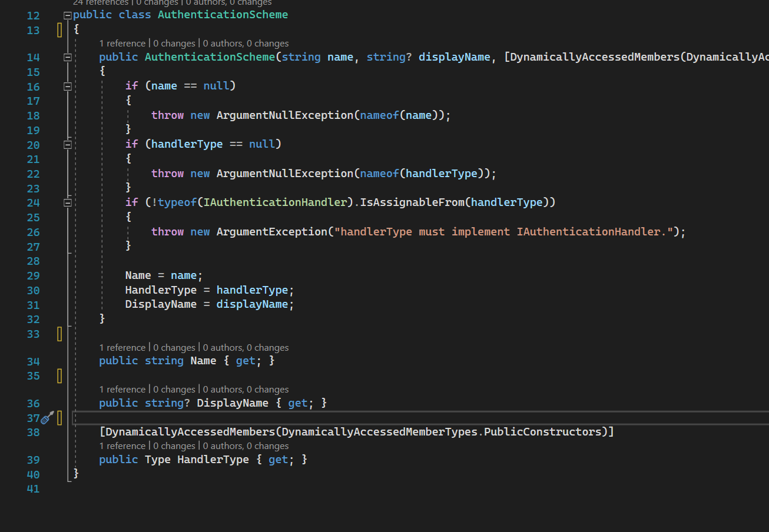
Task: Open '0 authors, 0 changes' above HandlerType property
Action: pos(246,446)
